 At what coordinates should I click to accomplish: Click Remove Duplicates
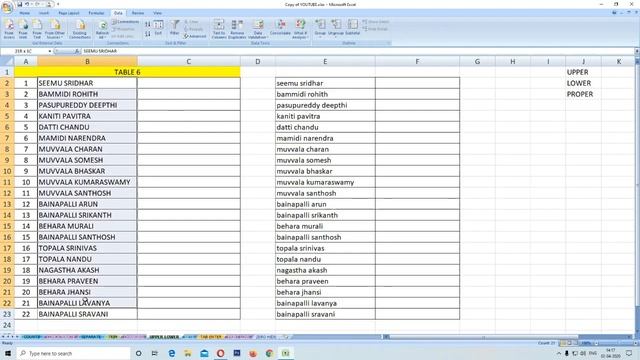click(237, 29)
